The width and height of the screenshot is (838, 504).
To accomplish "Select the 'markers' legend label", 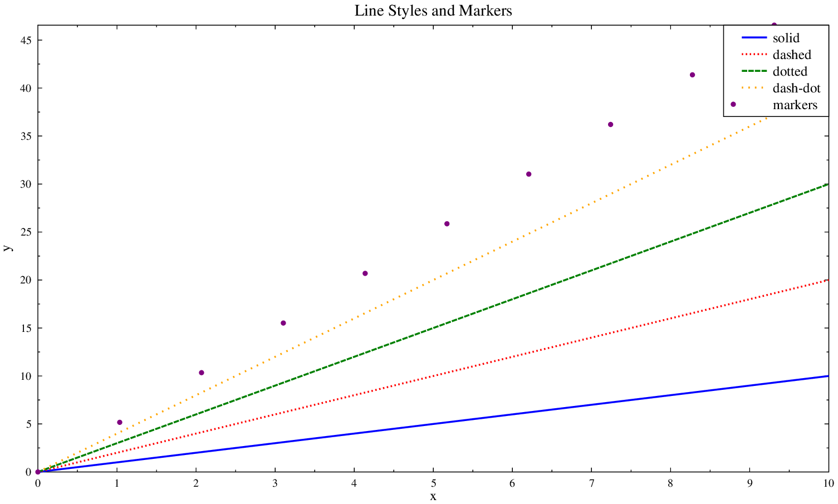I will (795, 105).
